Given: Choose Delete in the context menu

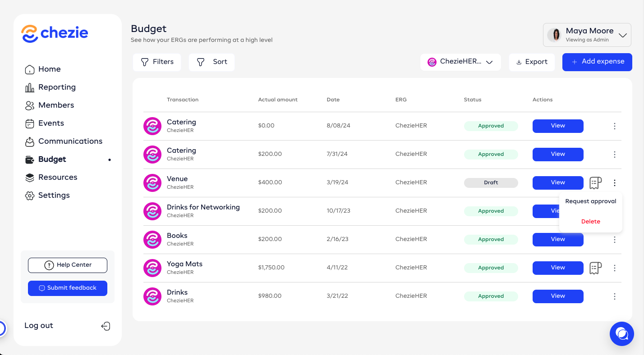Looking at the screenshot, I should point(590,222).
